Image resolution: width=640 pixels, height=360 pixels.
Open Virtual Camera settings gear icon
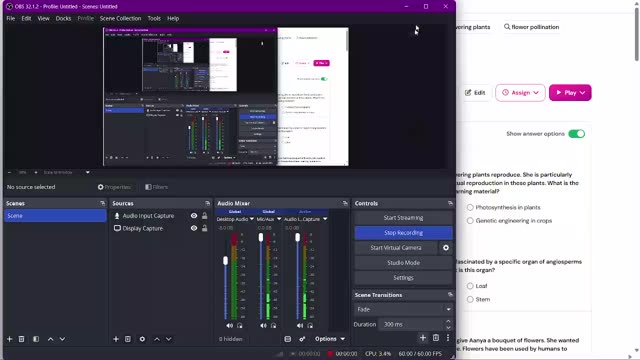pos(446,248)
